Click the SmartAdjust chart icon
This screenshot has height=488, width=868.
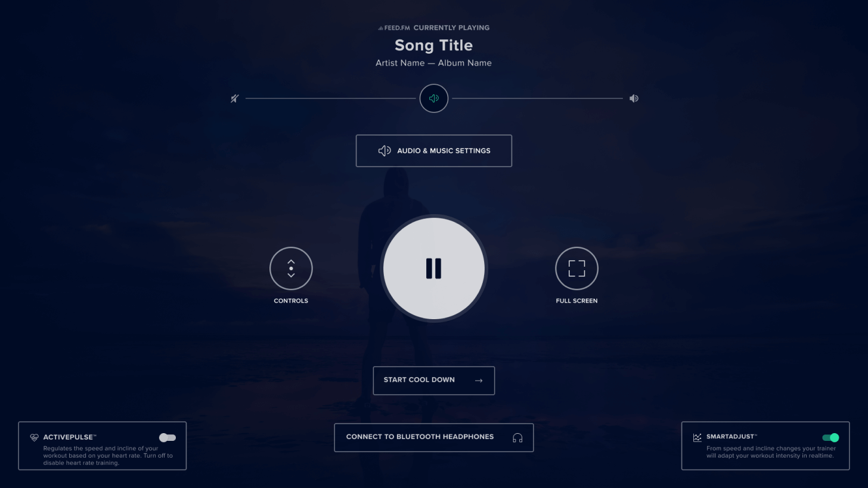pos(697,437)
